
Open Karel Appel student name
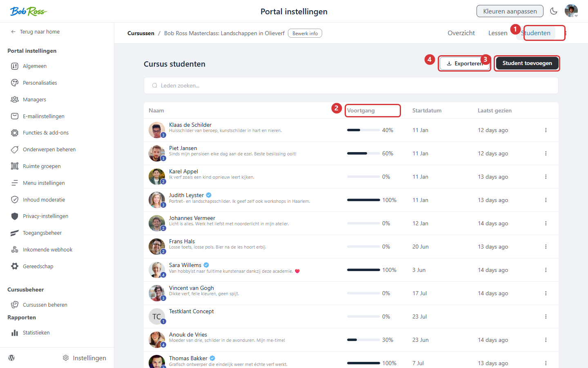coord(183,171)
